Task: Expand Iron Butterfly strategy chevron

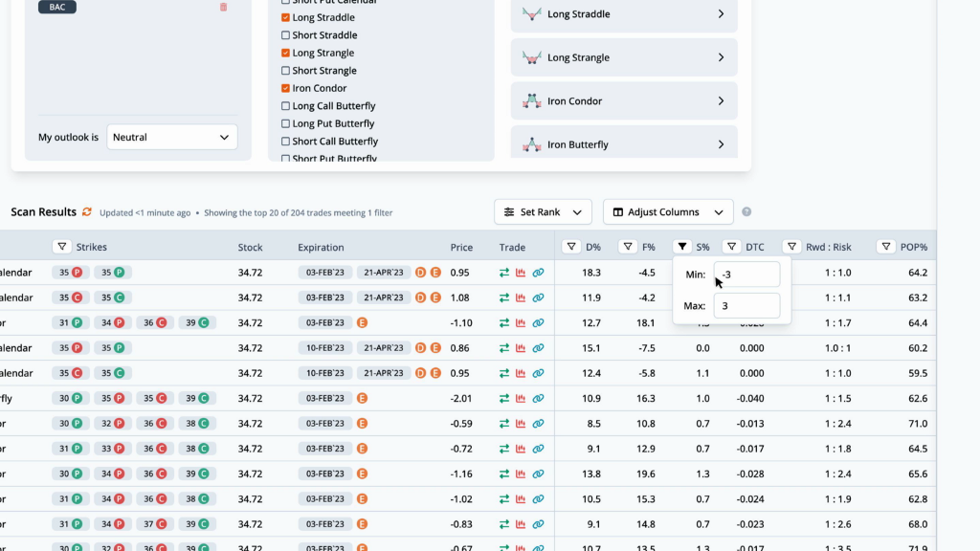Action: [721, 144]
